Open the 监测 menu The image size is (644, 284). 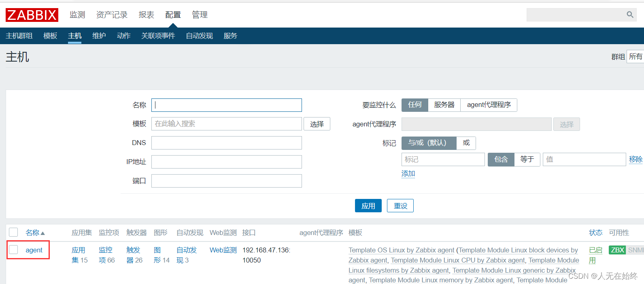[77, 15]
